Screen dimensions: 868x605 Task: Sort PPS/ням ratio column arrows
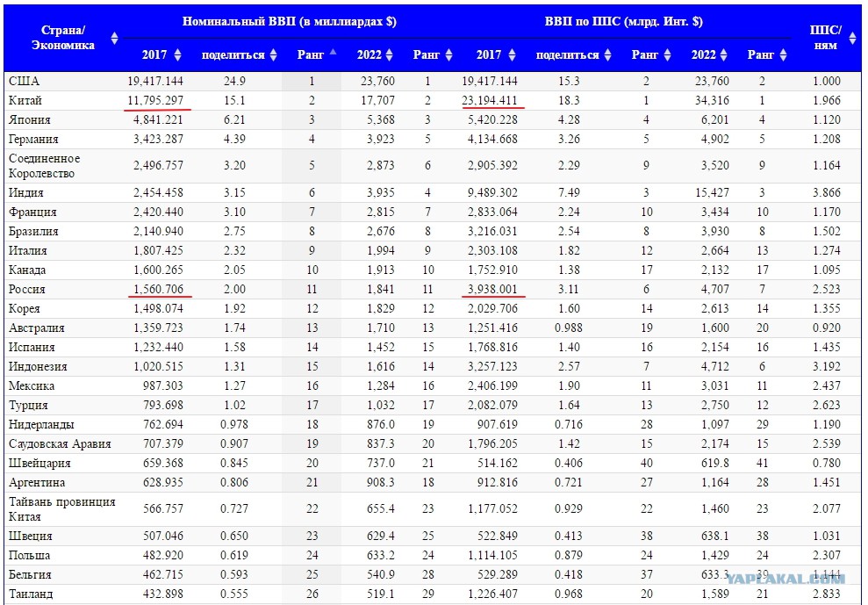852,39
